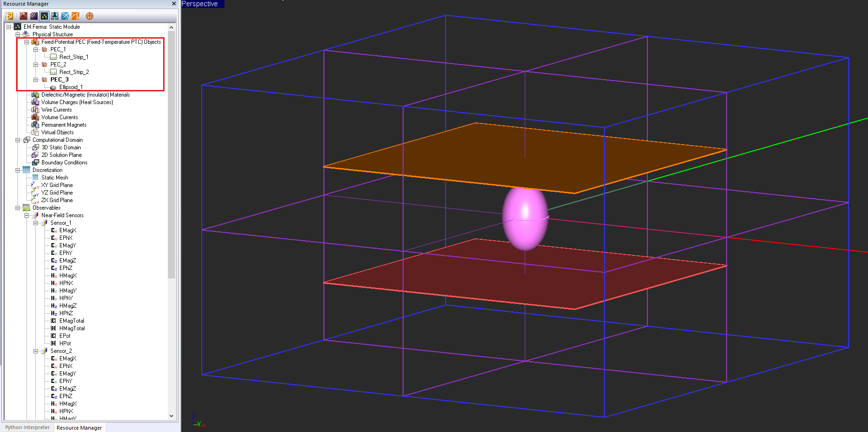Select EMagX under Sensor_1

(68, 230)
